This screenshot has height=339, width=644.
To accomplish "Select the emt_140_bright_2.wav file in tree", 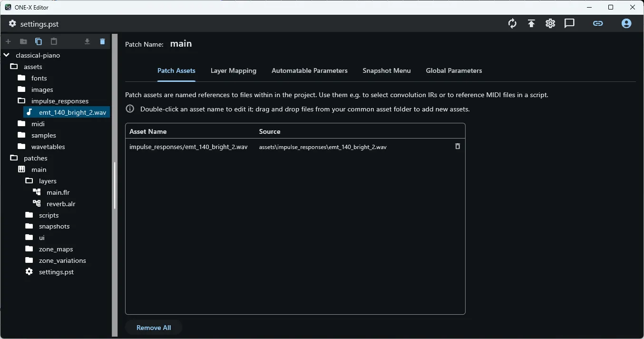I will coord(67,112).
